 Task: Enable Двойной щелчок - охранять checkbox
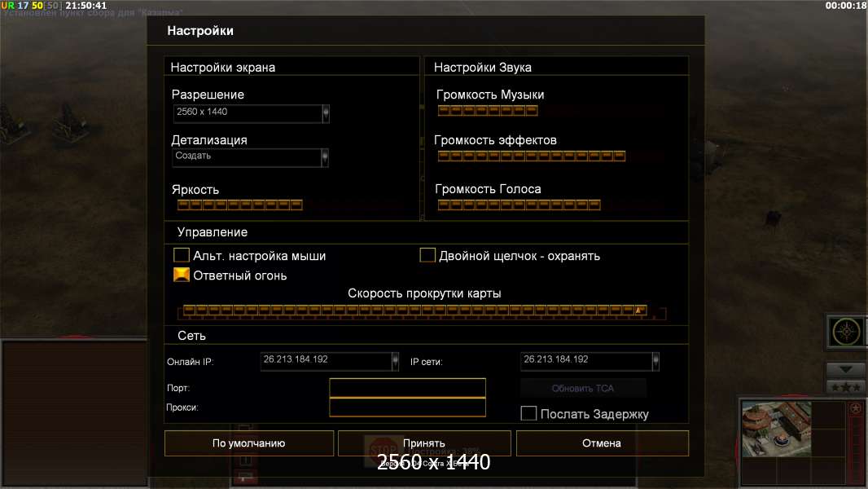[x=427, y=255]
